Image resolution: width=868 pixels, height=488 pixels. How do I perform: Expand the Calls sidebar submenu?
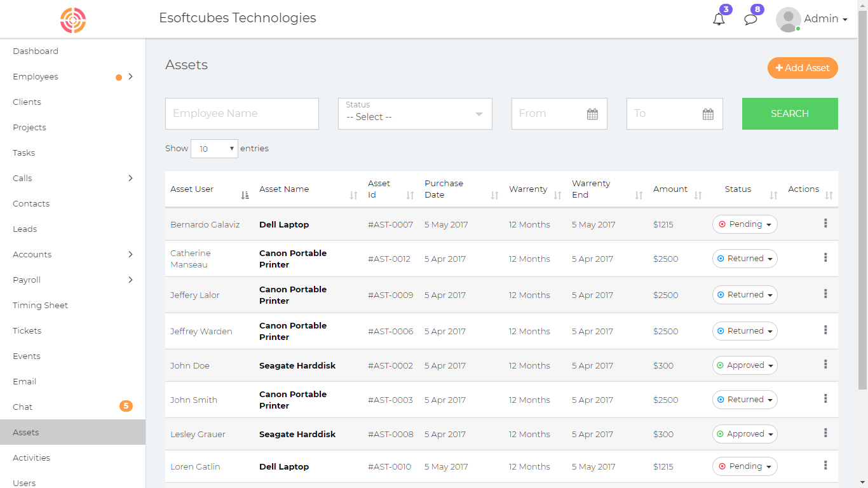(x=130, y=178)
